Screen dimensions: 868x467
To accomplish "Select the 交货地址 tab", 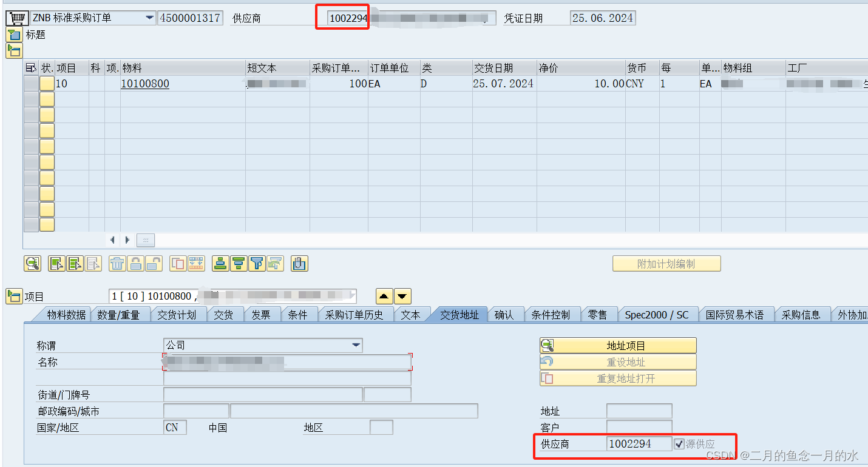I will click(x=459, y=315).
